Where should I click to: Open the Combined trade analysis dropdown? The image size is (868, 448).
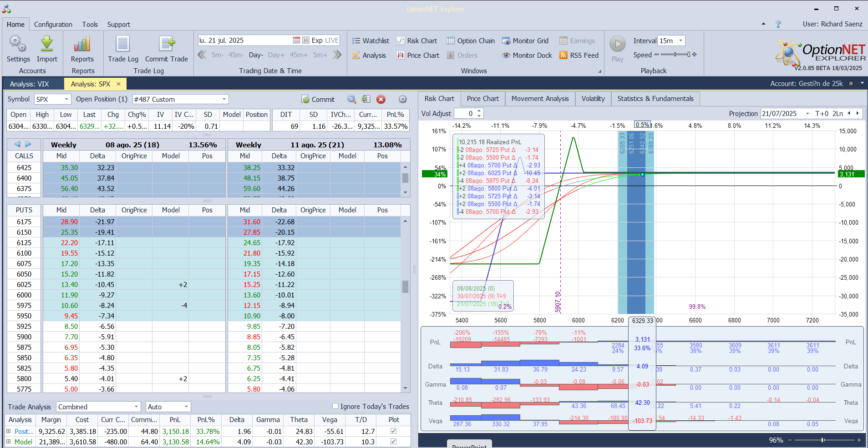[x=136, y=407]
